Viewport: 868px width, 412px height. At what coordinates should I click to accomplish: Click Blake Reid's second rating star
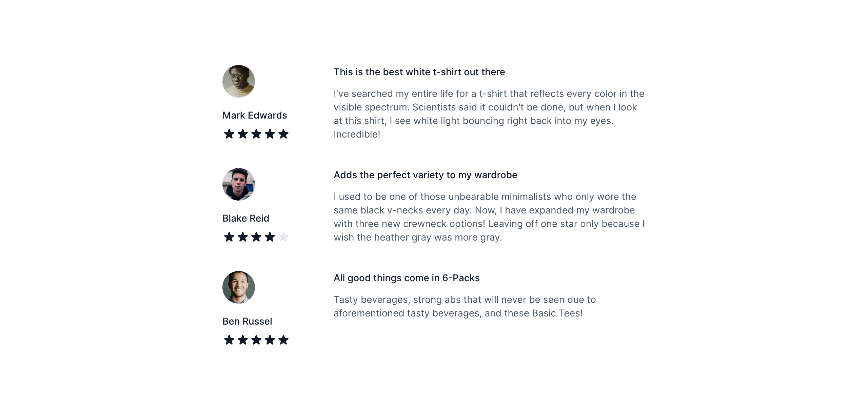pyautogui.click(x=243, y=237)
